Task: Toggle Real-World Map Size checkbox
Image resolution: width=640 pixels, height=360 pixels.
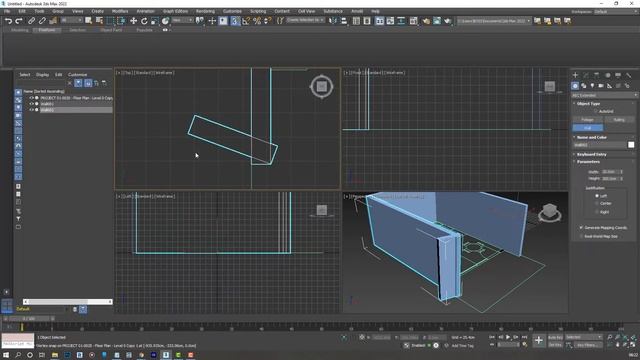Action: (581, 236)
